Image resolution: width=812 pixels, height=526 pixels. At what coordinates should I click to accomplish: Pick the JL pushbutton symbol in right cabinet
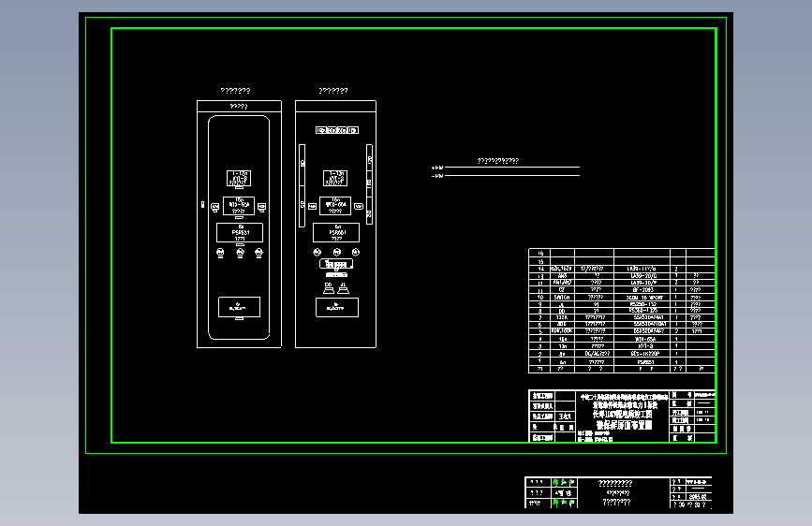click(344, 288)
